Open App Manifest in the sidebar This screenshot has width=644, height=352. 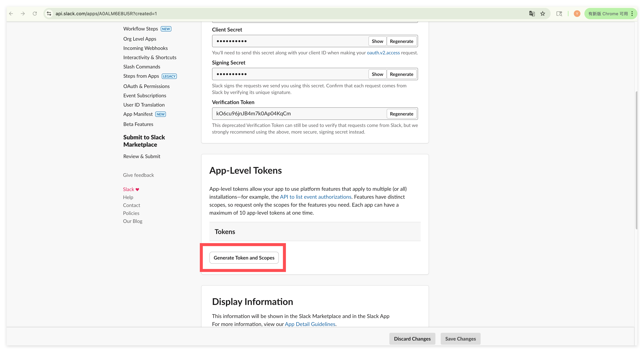pos(138,114)
